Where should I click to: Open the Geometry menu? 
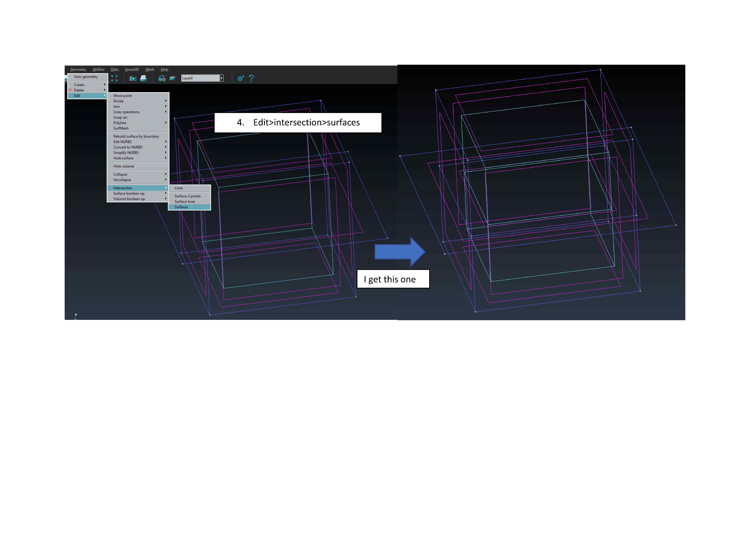[x=78, y=70]
